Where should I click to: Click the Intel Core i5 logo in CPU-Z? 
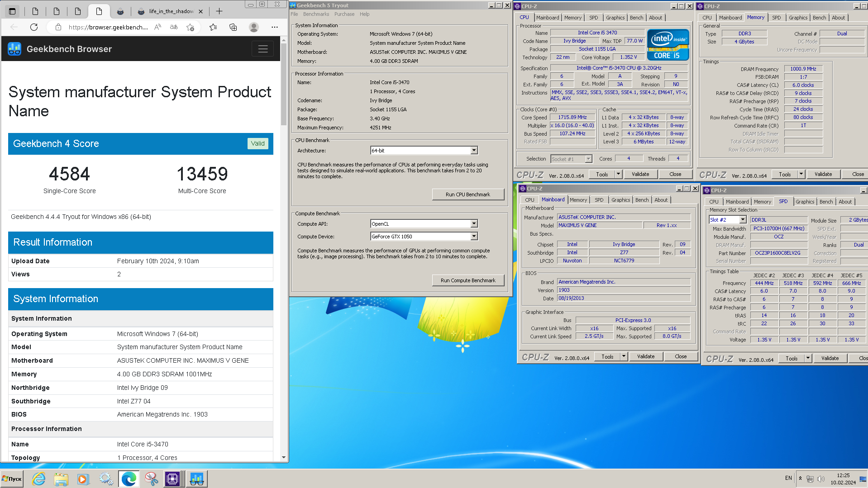point(668,44)
